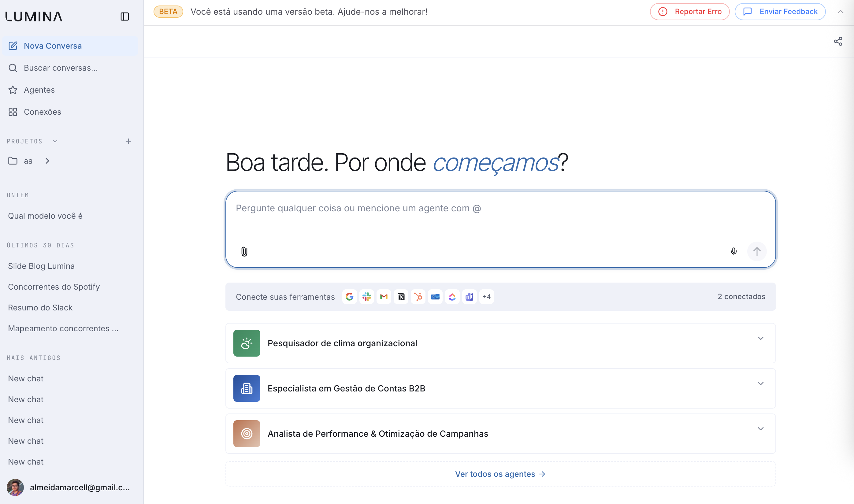Start a Nova Conversa

point(70,46)
